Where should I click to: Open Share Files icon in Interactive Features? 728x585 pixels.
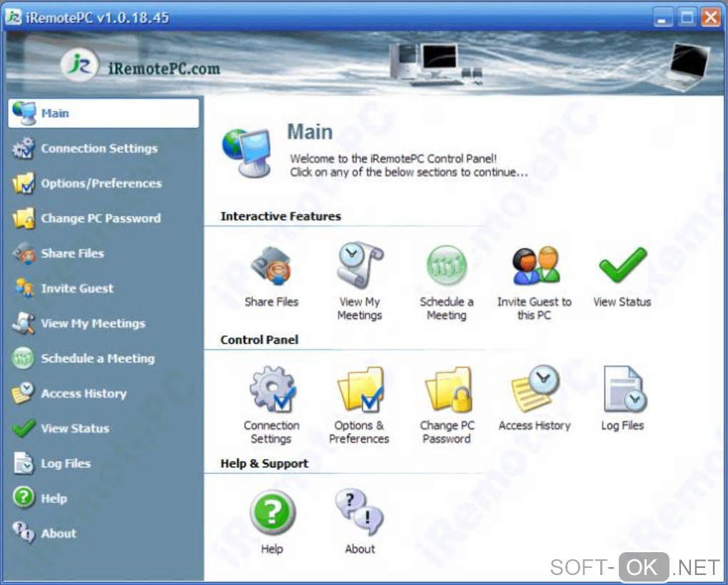click(271, 266)
